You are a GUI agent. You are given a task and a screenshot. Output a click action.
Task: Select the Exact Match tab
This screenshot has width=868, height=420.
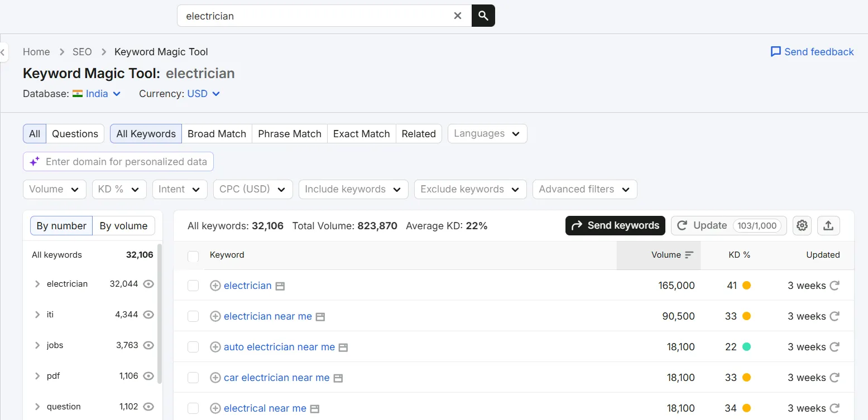pos(362,133)
